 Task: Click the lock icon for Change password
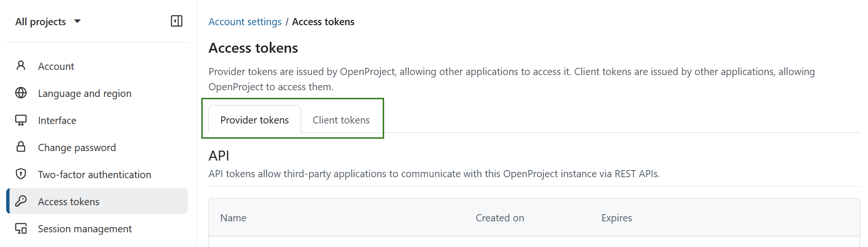(21, 147)
